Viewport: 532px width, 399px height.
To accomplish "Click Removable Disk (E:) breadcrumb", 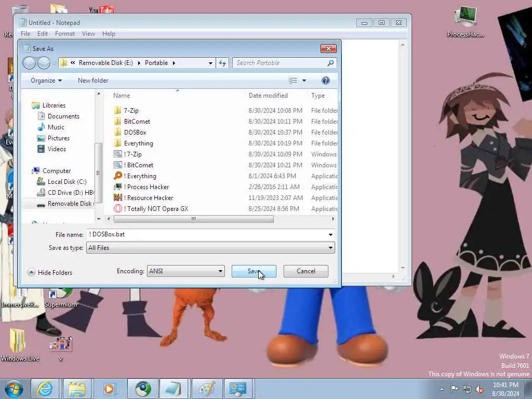I will tap(105, 63).
